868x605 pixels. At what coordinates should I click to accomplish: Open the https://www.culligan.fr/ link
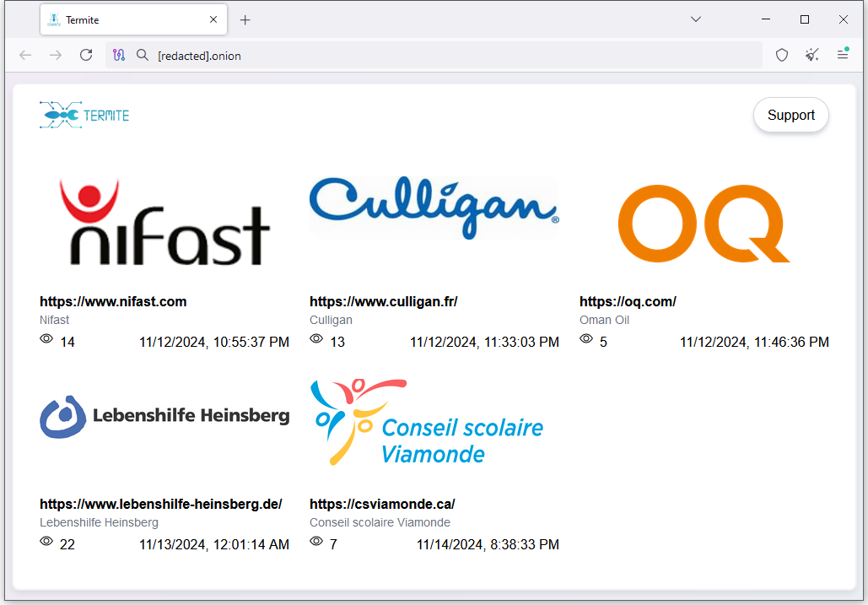(384, 302)
